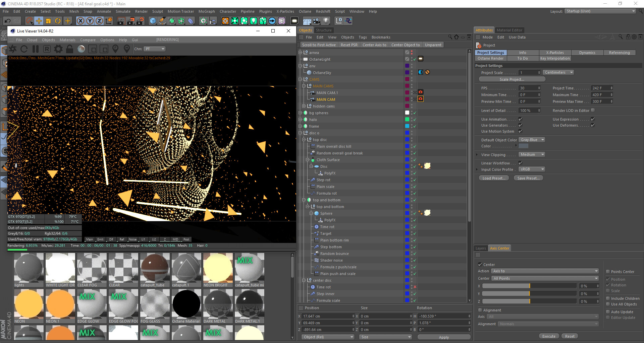The width and height of the screenshot is (644, 343).
Task: Open the Live Viewer settings gear
Action: (x=58, y=49)
